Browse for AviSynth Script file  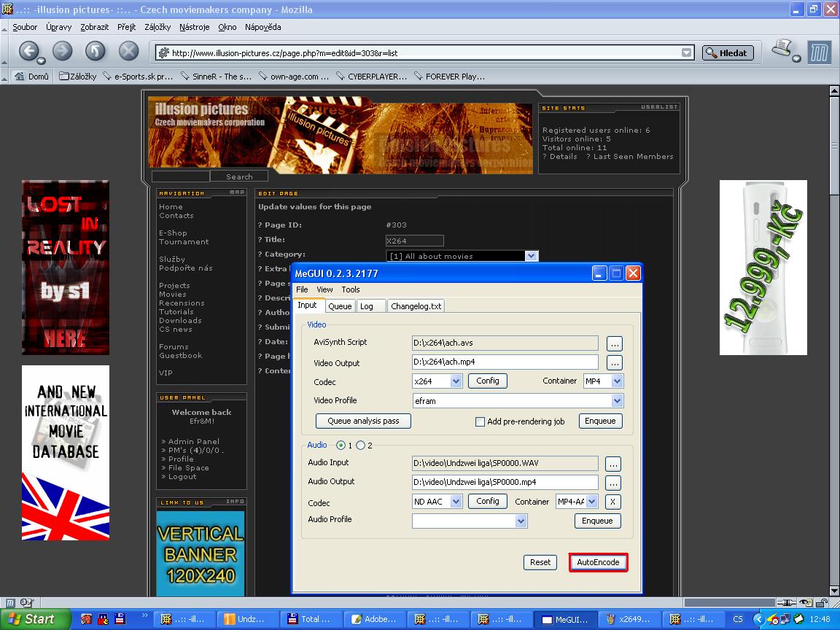click(x=615, y=343)
